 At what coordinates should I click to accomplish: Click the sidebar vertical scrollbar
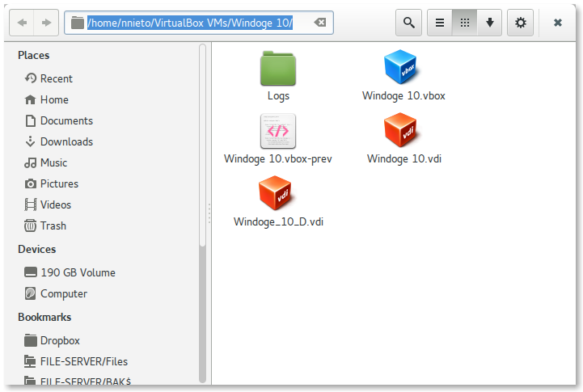pyautogui.click(x=202, y=162)
